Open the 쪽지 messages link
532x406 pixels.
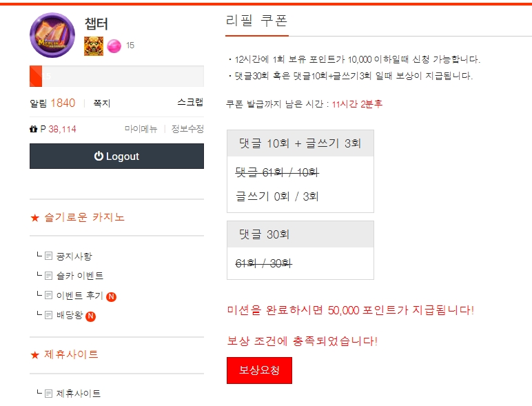tap(102, 103)
